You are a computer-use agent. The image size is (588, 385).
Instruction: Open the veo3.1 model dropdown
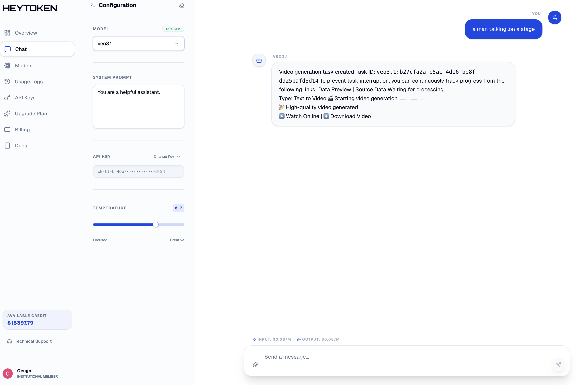(138, 44)
